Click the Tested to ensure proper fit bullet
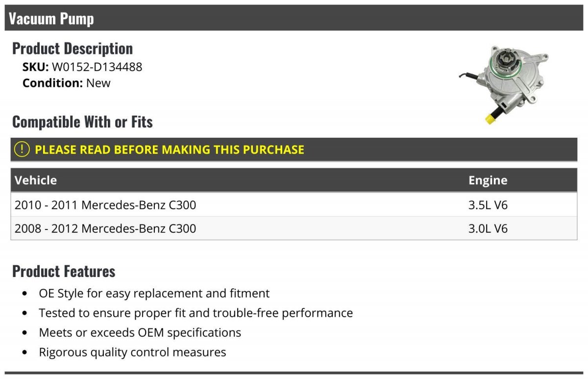Screen dimensions: 588x379 pos(196,313)
